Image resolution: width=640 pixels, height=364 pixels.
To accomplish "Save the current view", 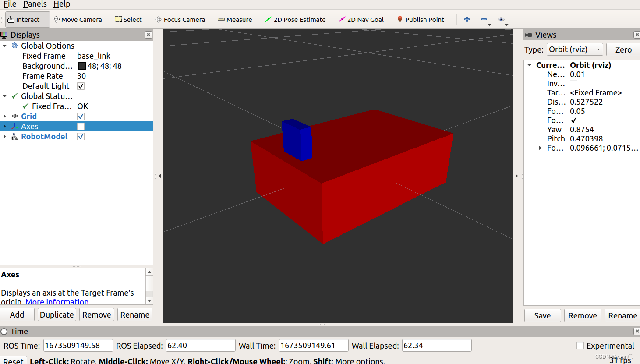I will 542,315.
